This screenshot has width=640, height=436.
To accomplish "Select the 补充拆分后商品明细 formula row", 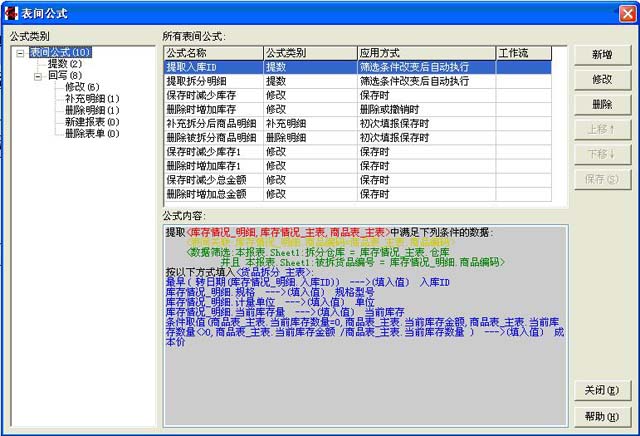I will click(211, 123).
